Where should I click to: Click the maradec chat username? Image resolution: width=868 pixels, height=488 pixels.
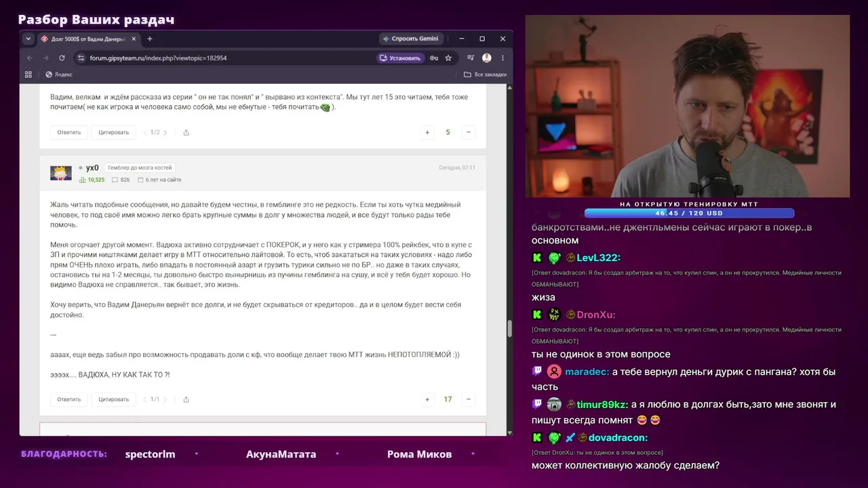click(x=587, y=371)
